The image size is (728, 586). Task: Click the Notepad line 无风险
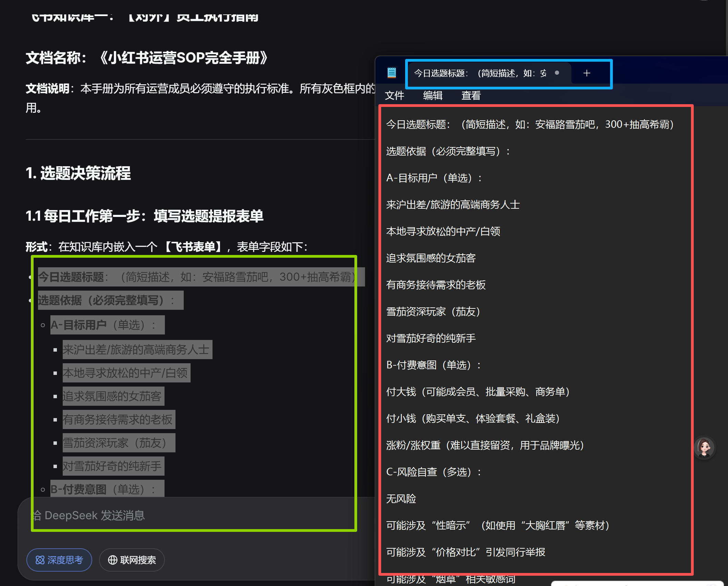tap(401, 499)
